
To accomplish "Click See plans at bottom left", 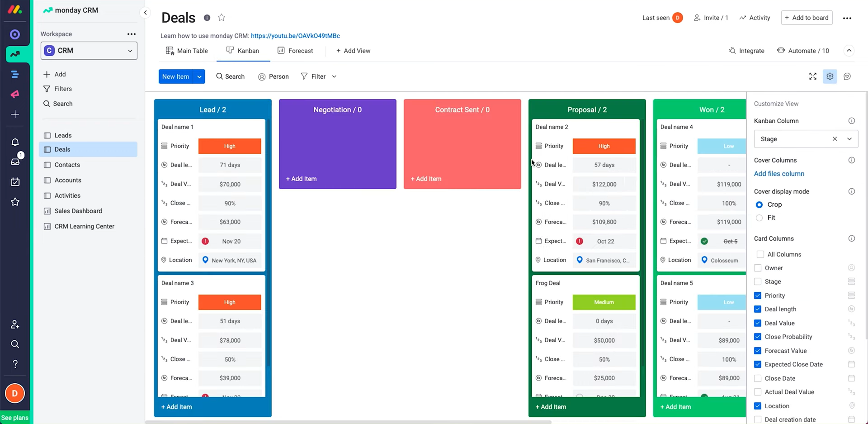I will pos(14,418).
